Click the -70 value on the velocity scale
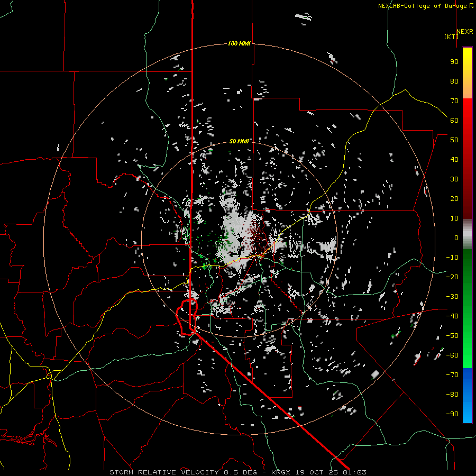The image size is (476, 476). pos(452,375)
